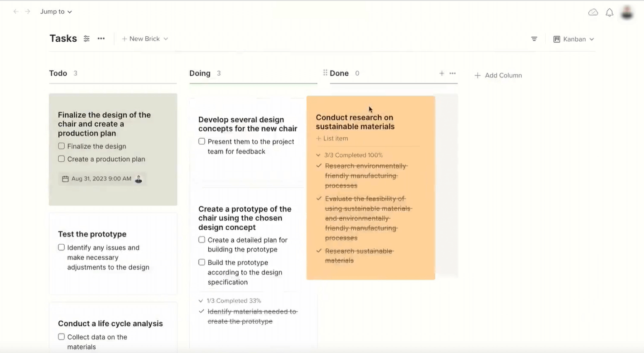Uncheck Research sustainable materials item

coord(319,251)
